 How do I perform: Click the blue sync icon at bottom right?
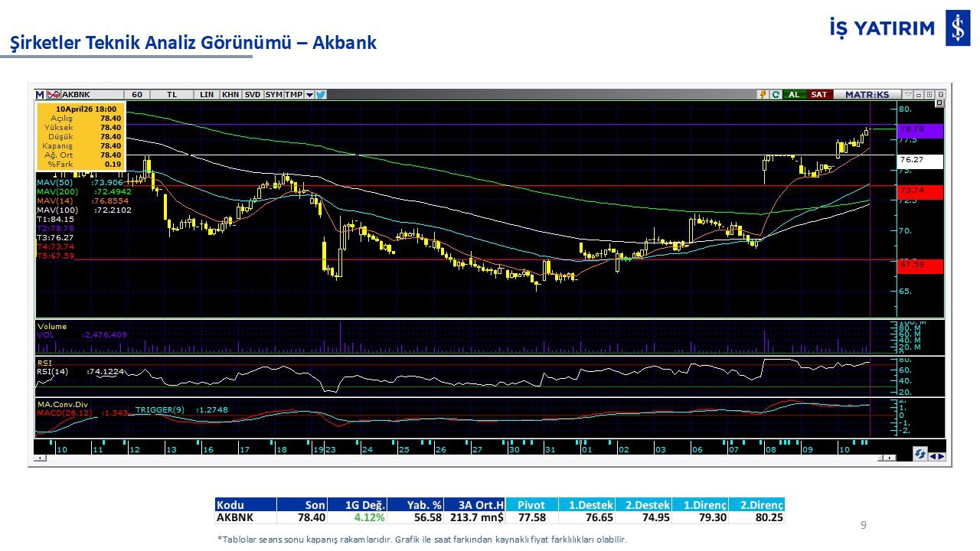[920, 455]
